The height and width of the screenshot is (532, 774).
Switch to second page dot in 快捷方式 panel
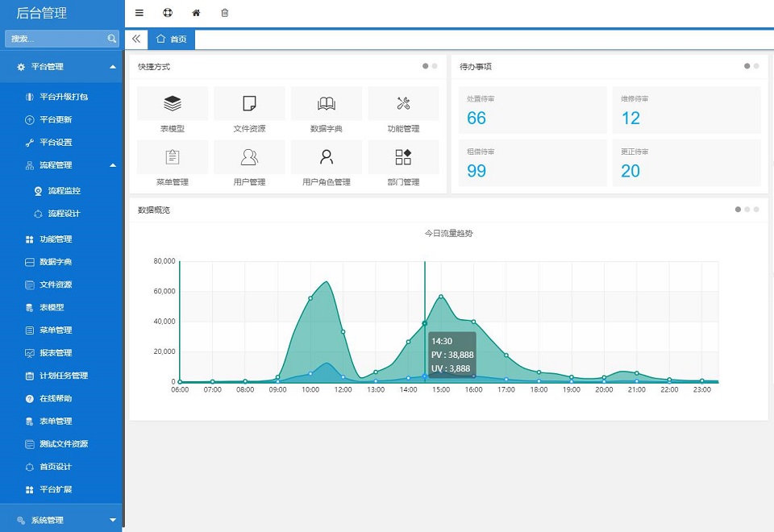coord(435,66)
